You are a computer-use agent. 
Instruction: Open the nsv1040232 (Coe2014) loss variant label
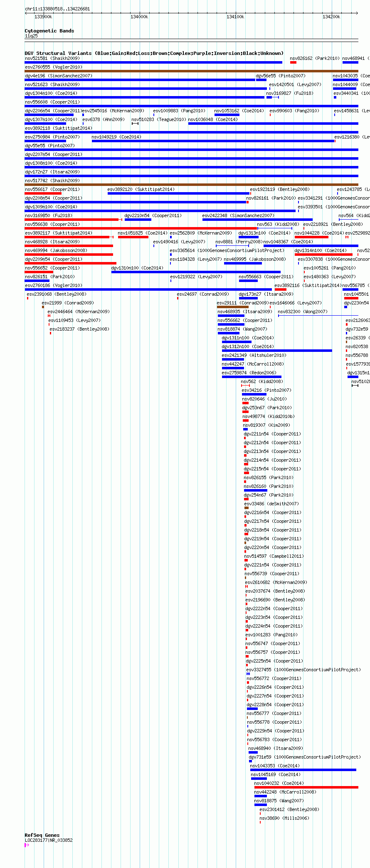pyautogui.click(x=279, y=784)
